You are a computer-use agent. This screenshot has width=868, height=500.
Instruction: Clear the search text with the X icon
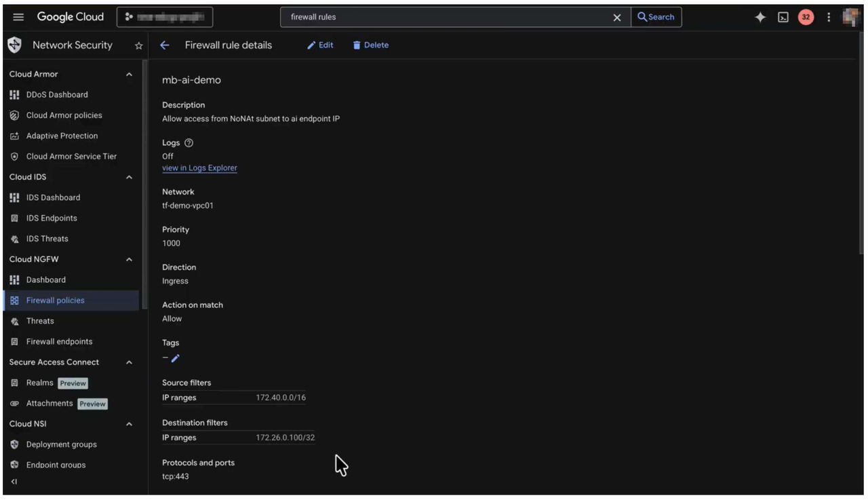tap(617, 18)
